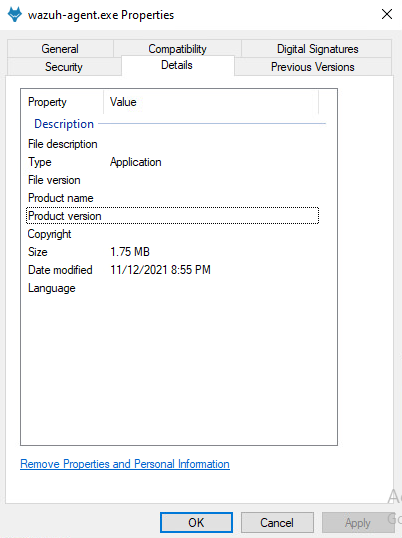This screenshot has width=402, height=538.
Task: Select the Type property row
Action: coord(173,162)
